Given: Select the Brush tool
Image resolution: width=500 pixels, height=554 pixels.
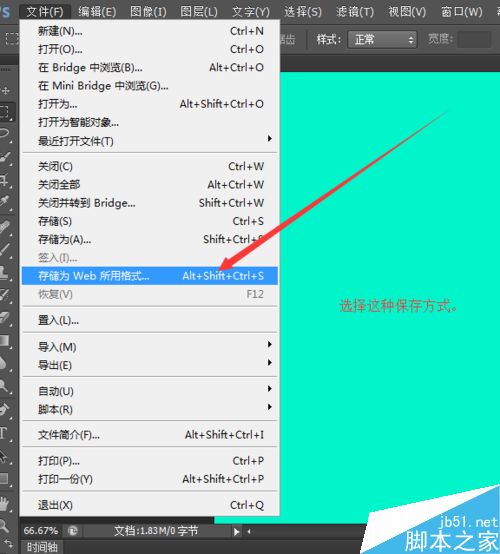Looking at the screenshot, I should coord(5,249).
